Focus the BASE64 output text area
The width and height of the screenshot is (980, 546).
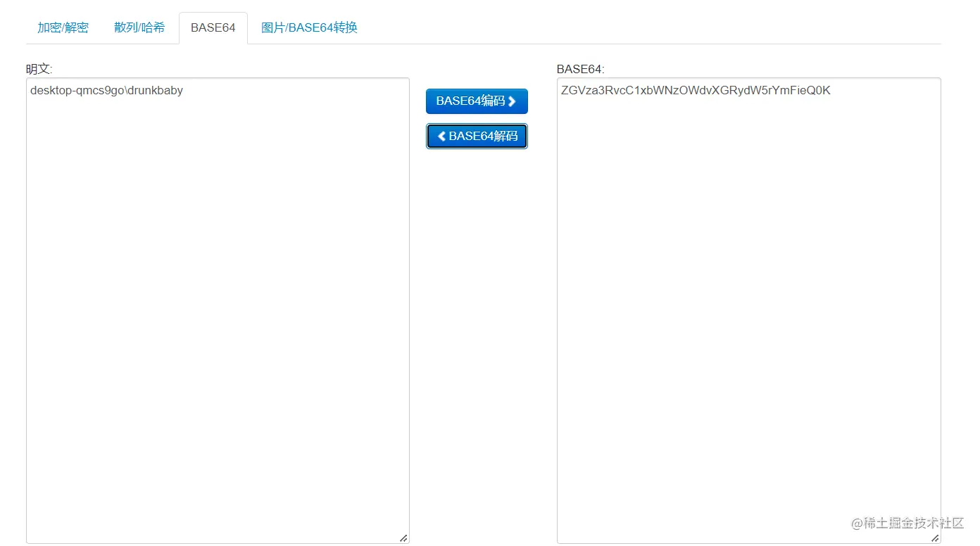click(x=748, y=310)
